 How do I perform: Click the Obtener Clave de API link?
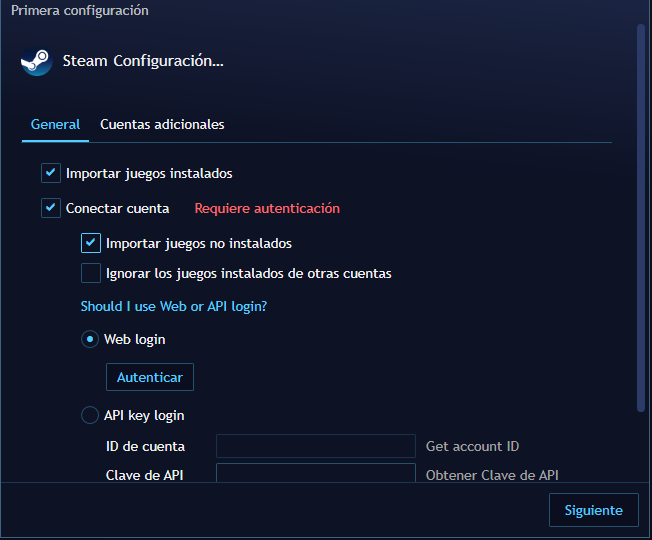point(492,475)
